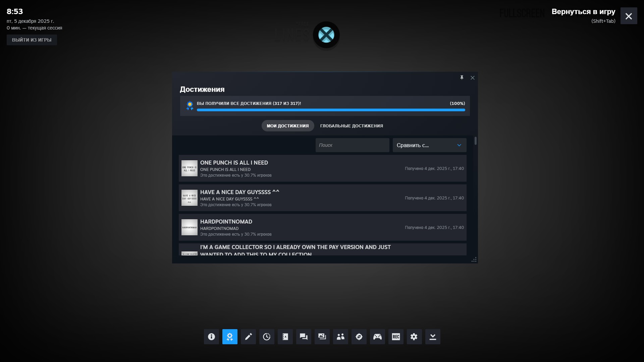Open the REC game recording icon
The width and height of the screenshot is (644, 362).
pos(396,337)
